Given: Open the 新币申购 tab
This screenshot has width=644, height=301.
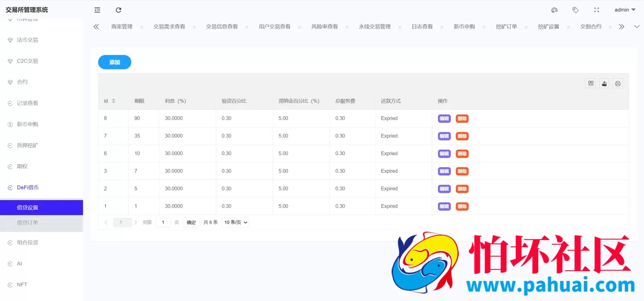Looking at the screenshot, I should 464,27.
